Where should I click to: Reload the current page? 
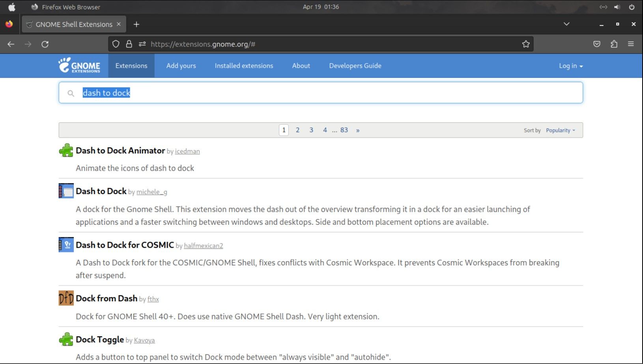coord(45,44)
